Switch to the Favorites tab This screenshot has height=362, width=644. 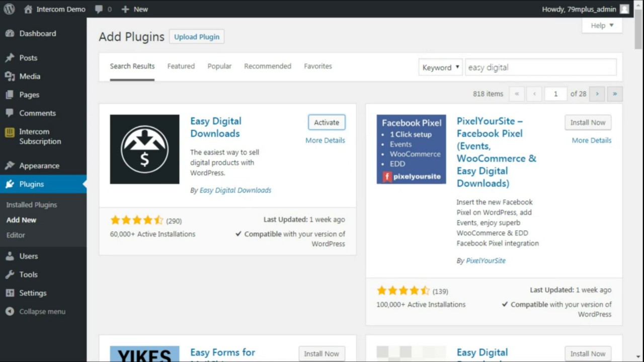point(318,66)
